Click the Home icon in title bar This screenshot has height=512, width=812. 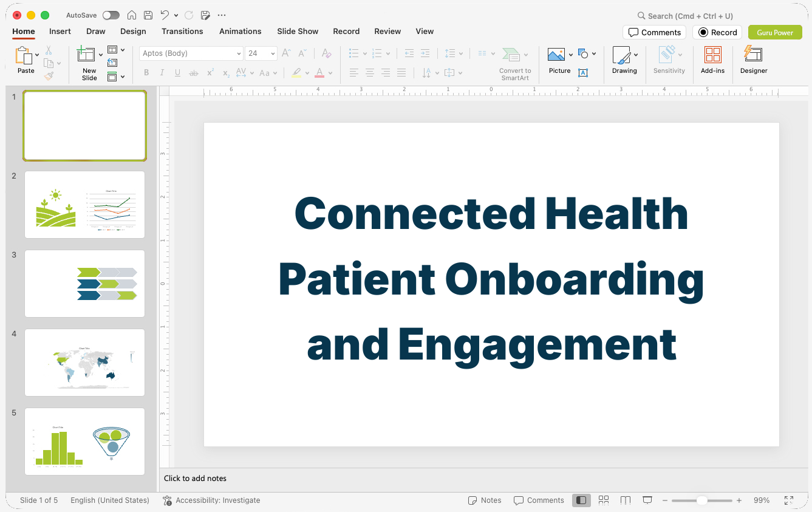coord(132,15)
